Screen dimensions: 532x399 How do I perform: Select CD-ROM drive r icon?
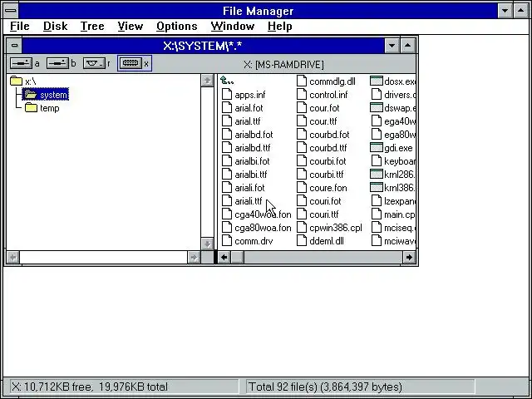(x=94, y=63)
